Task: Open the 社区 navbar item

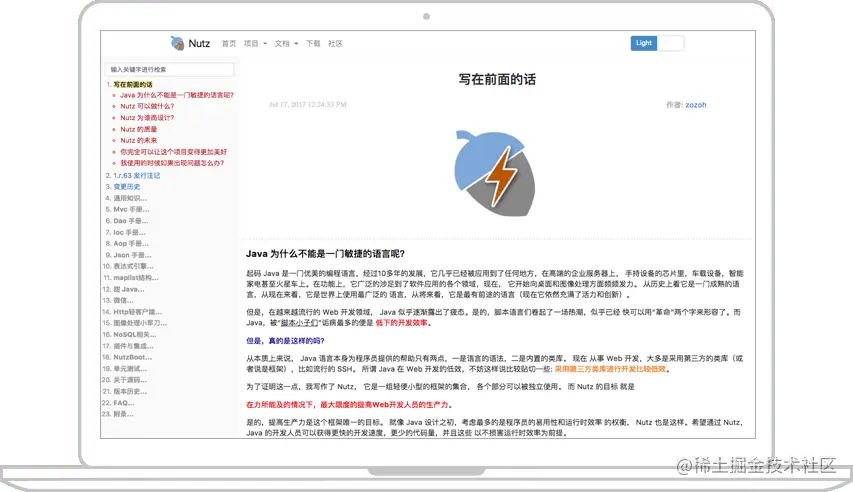Action: [x=335, y=44]
